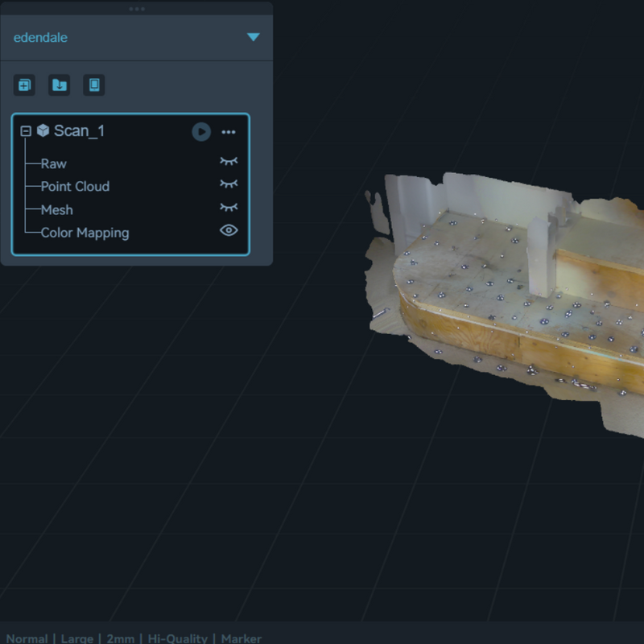Click the new scan project icon

pyautogui.click(x=24, y=85)
